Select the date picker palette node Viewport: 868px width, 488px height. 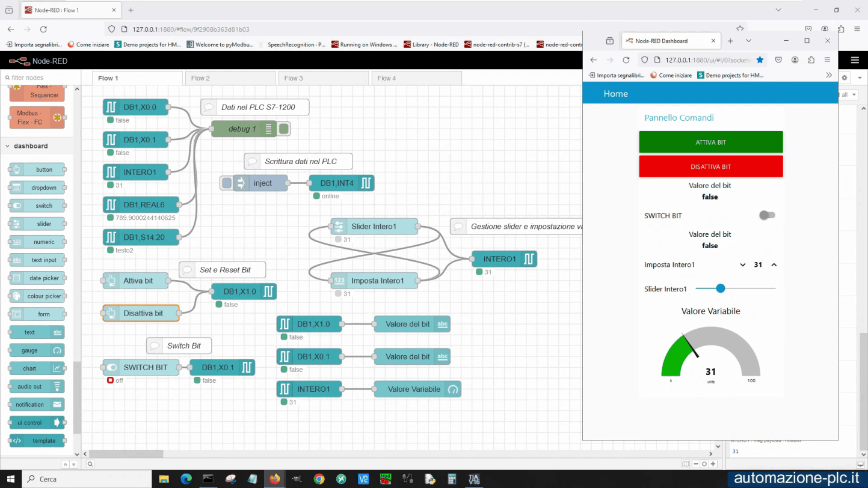37,278
